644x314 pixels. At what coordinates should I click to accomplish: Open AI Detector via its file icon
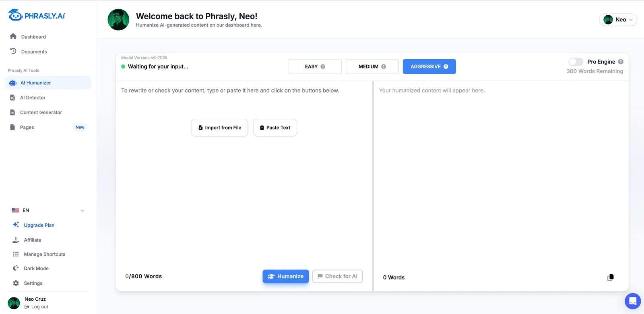(12, 97)
